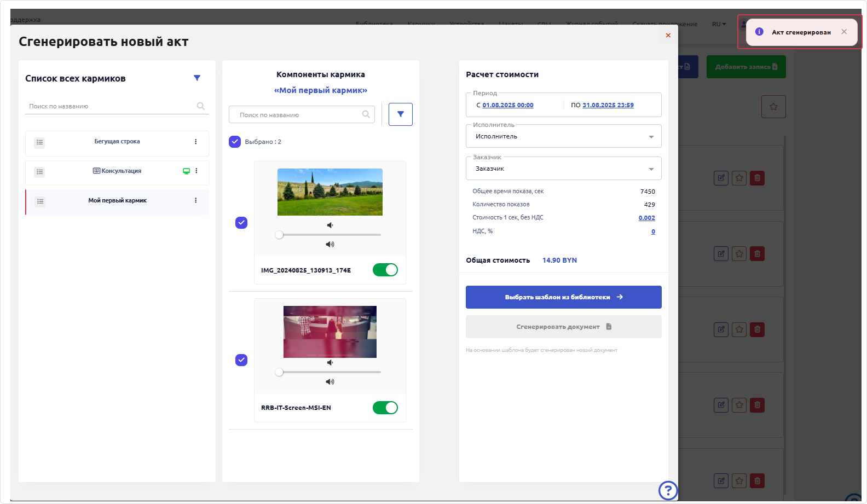Turn off RRB-IT-Screen-MSI-EN toggle
The width and height of the screenshot is (867, 504).
click(385, 408)
